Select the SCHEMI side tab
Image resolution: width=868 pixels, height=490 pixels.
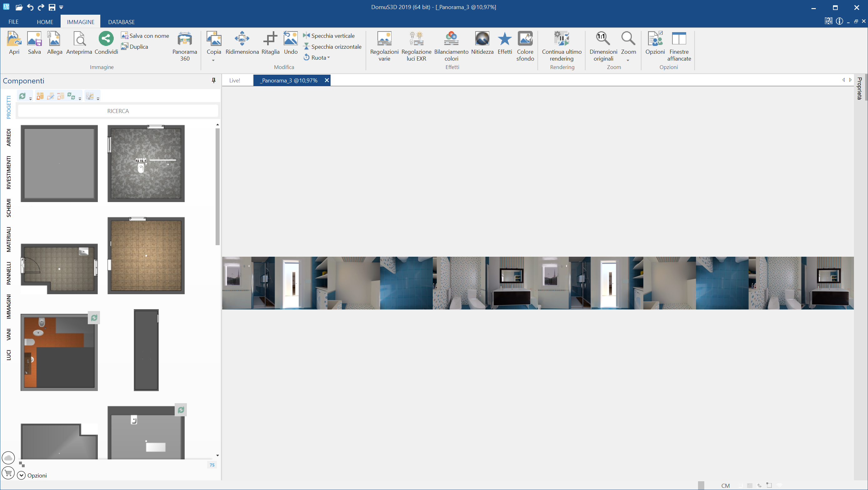9,208
